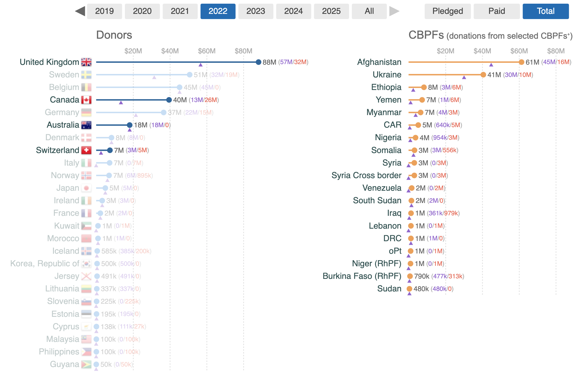The height and width of the screenshot is (372, 588).
Task: Click the Malaysia flag icon
Action: [x=86, y=339]
